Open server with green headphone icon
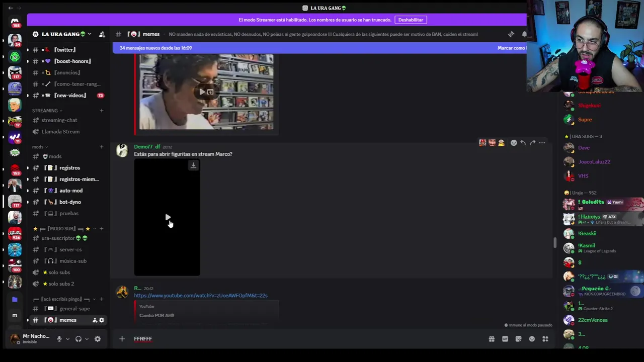 (15, 57)
